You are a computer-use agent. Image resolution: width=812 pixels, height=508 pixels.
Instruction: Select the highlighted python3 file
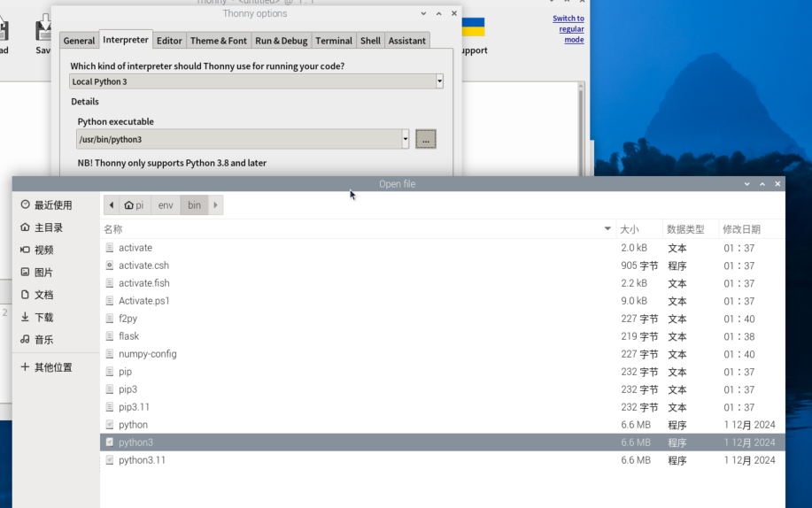click(443, 443)
